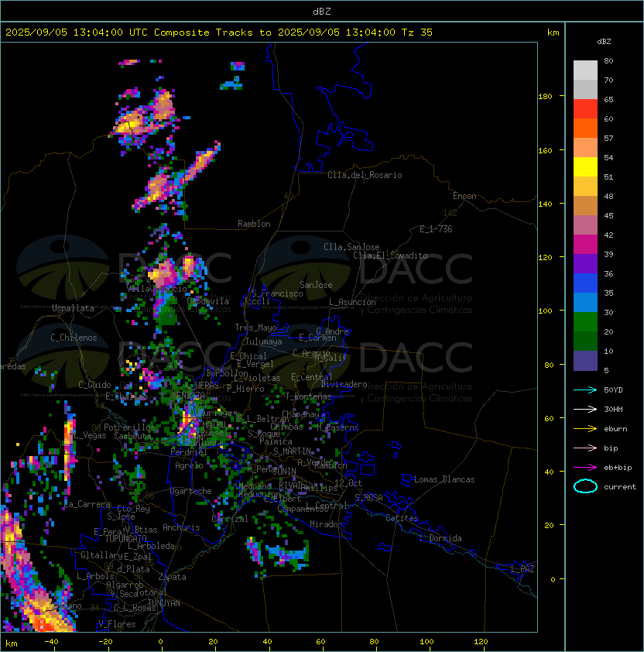Click the 'eb+bip' legend label
Screen dimensions: 644x652
(618, 468)
